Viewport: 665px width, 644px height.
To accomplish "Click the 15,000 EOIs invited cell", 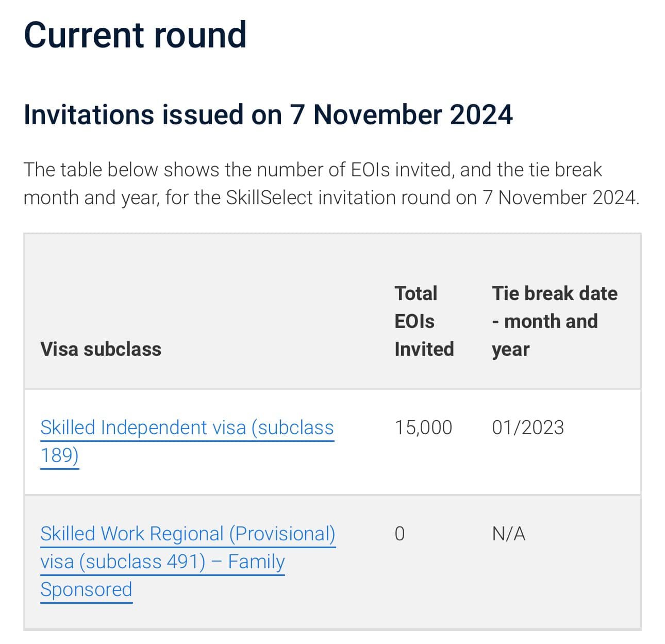I will (423, 427).
